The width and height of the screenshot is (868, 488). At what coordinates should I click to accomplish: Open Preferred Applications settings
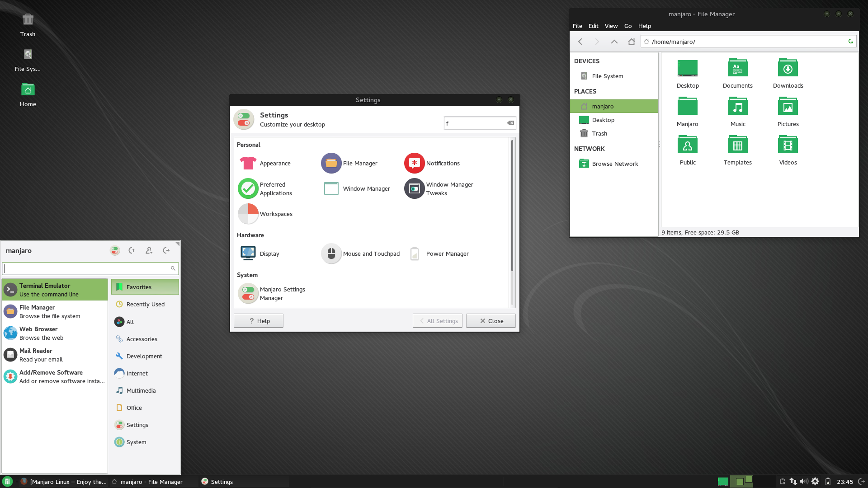265,188
